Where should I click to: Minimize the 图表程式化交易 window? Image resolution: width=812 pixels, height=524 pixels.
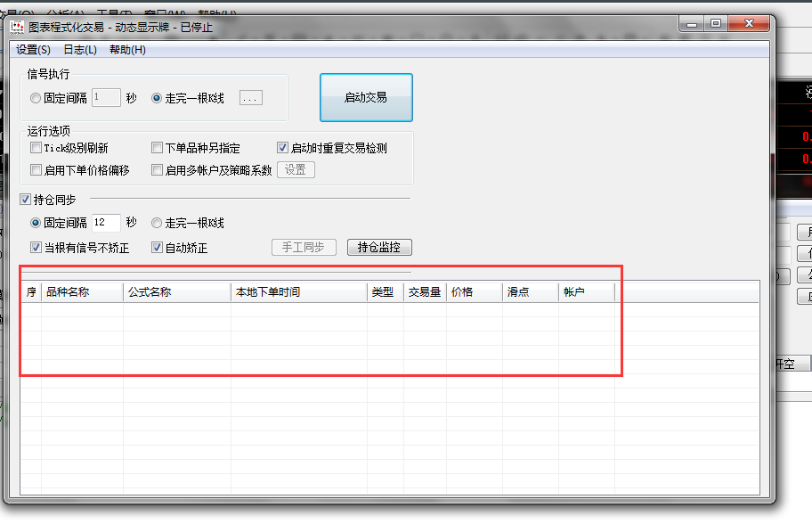point(691,23)
